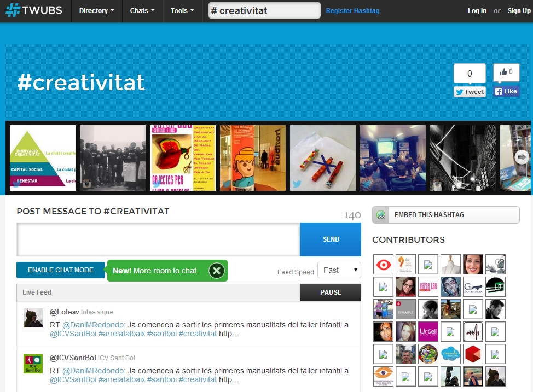The height and width of the screenshot is (392, 533).
Task: Click the Embed This Hashtag icon
Action: pyautogui.click(x=381, y=215)
